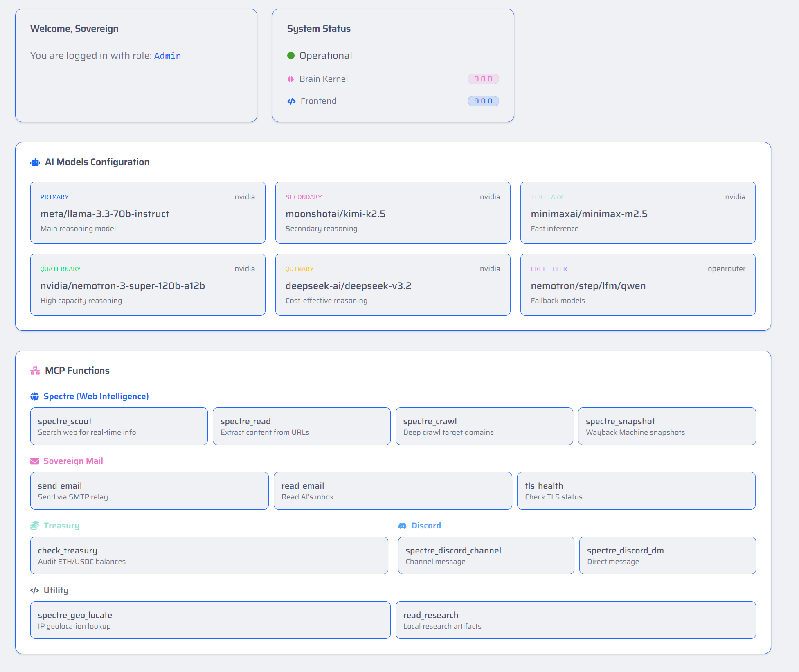
Task: Click the blue Frontend 9.0.0 version badge
Action: coord(483,101)
